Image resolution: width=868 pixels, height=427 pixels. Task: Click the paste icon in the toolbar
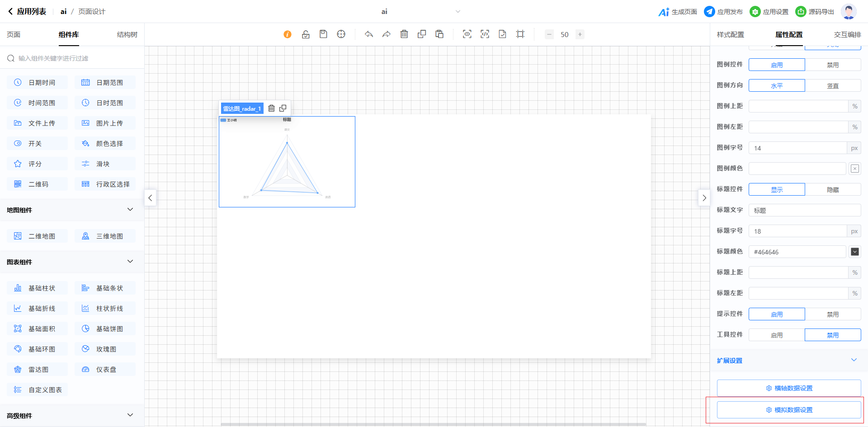pos(439,34)
